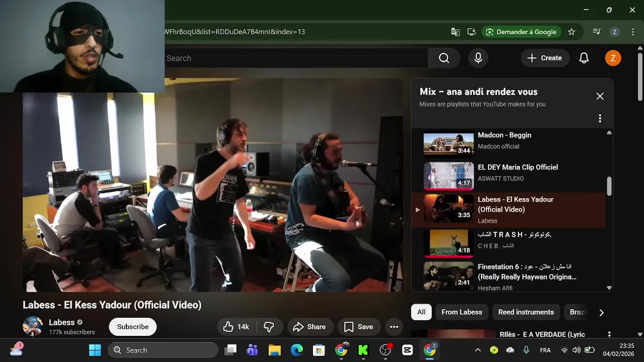Viewport: 644px width, 362px height.
Task: Open the weather widget on taskbar
Action: [x=16, y=350]
